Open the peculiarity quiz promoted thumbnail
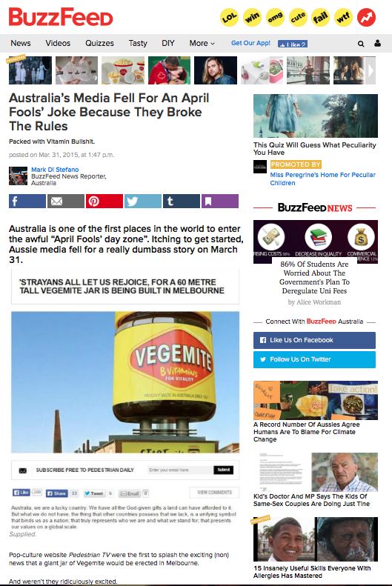Screen dimensions: 392x586 [x=316, y=116]
